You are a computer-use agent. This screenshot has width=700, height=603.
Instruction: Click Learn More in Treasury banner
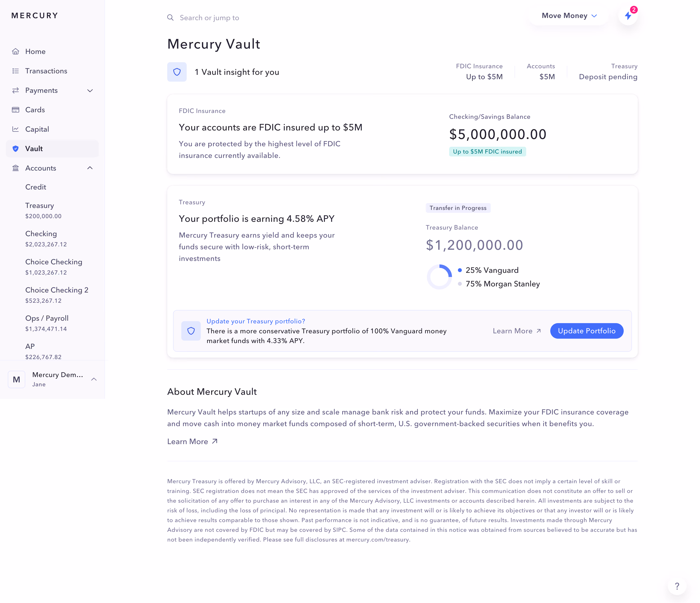(x=517, y=331)
